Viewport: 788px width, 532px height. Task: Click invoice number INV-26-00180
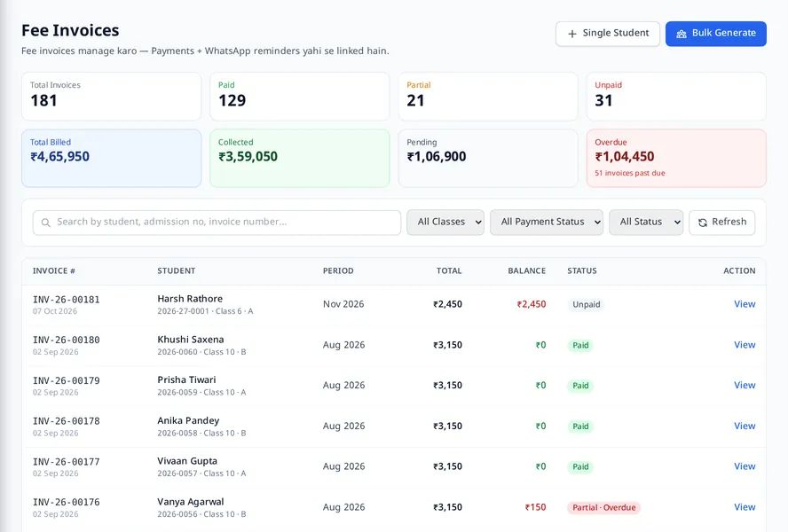click(x=67, y=340)
